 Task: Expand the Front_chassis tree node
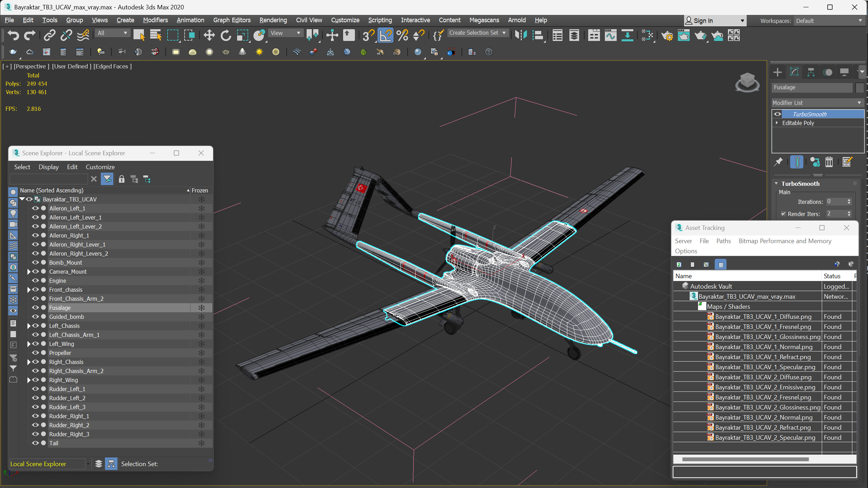point(29,290)
